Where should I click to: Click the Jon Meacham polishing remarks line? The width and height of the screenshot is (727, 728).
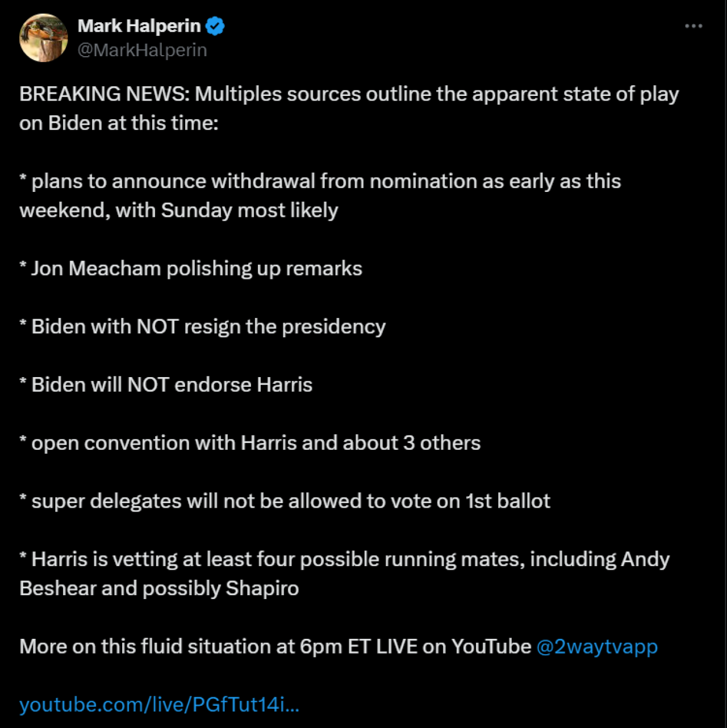[191, 268]
